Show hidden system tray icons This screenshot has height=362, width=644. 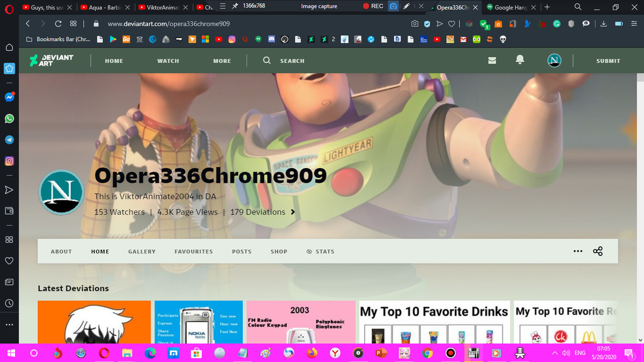coord(554,353)
